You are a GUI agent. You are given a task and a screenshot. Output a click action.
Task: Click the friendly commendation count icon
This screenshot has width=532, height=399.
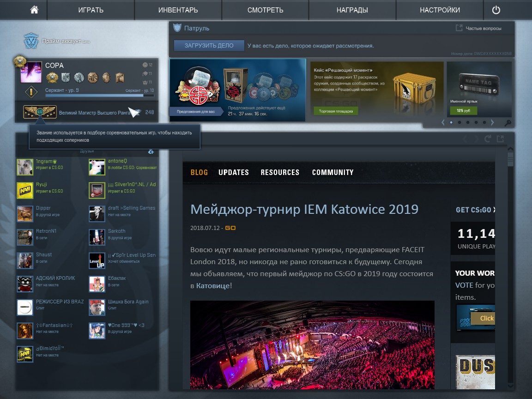click(145, 65)
